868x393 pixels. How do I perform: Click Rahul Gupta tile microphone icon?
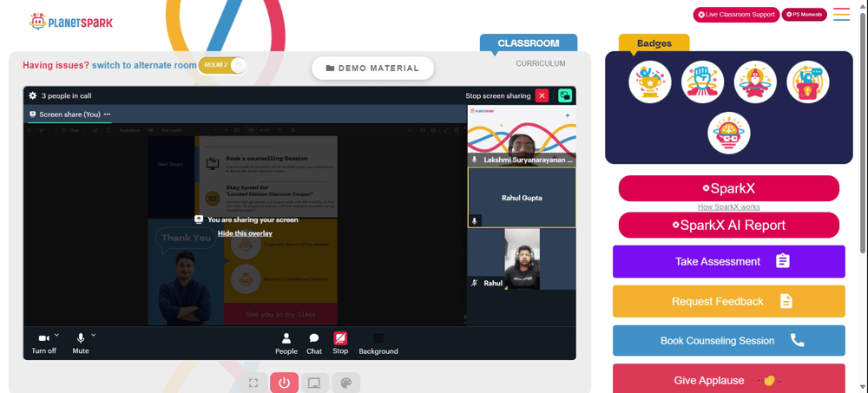[x=475, y=221]
